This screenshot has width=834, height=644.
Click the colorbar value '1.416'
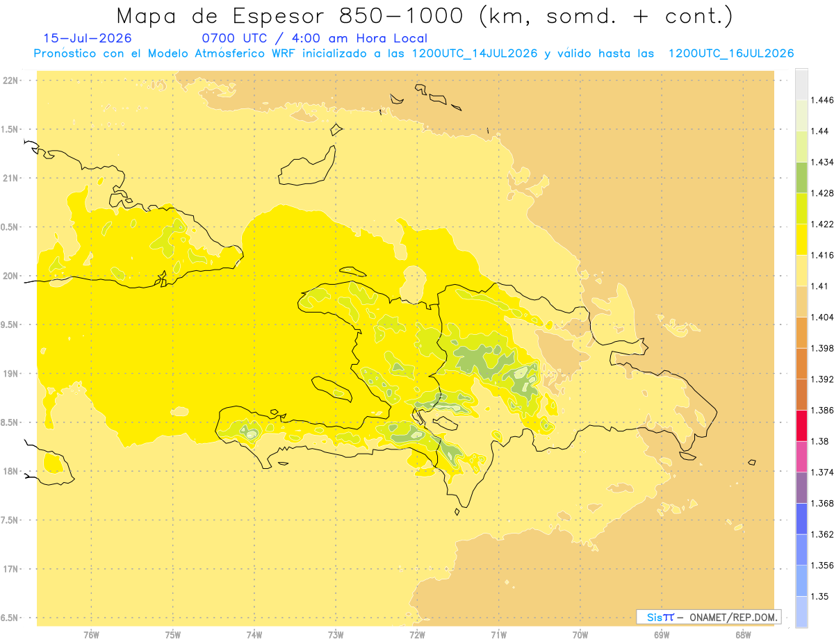click(821, 256)
